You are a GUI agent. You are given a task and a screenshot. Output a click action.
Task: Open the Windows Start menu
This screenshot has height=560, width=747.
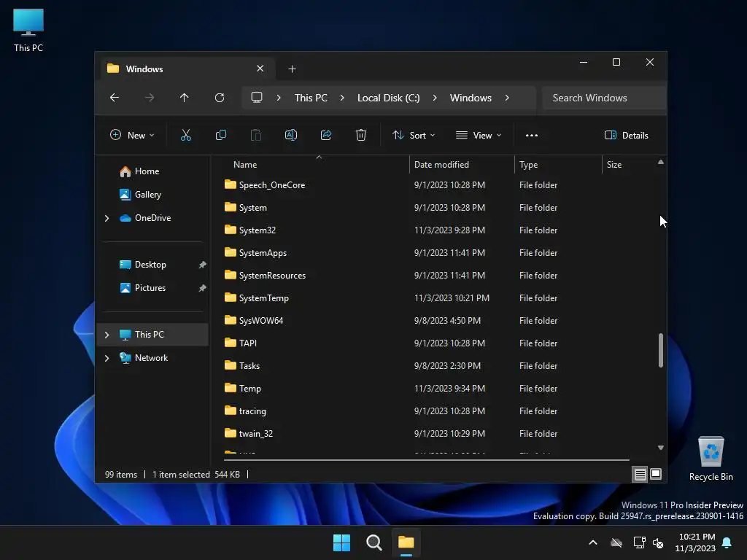pyautogui.click(x=341, y=542)
